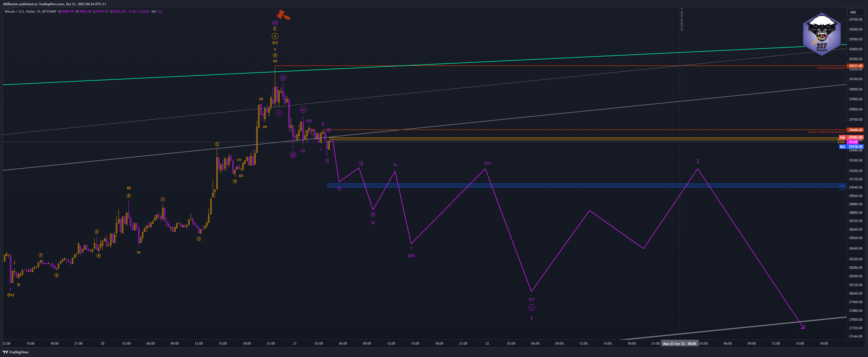Click the 557 Trades honey badger logo

(821, 34)
